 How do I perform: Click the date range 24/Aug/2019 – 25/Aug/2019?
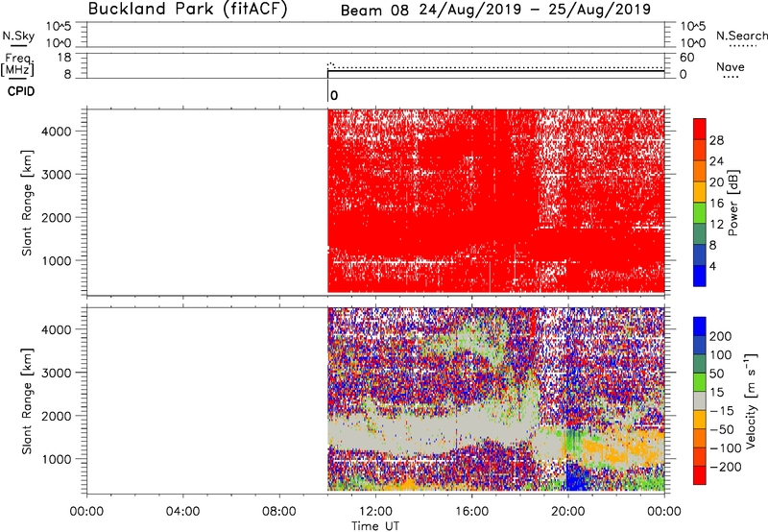click(x=535, y=10)
